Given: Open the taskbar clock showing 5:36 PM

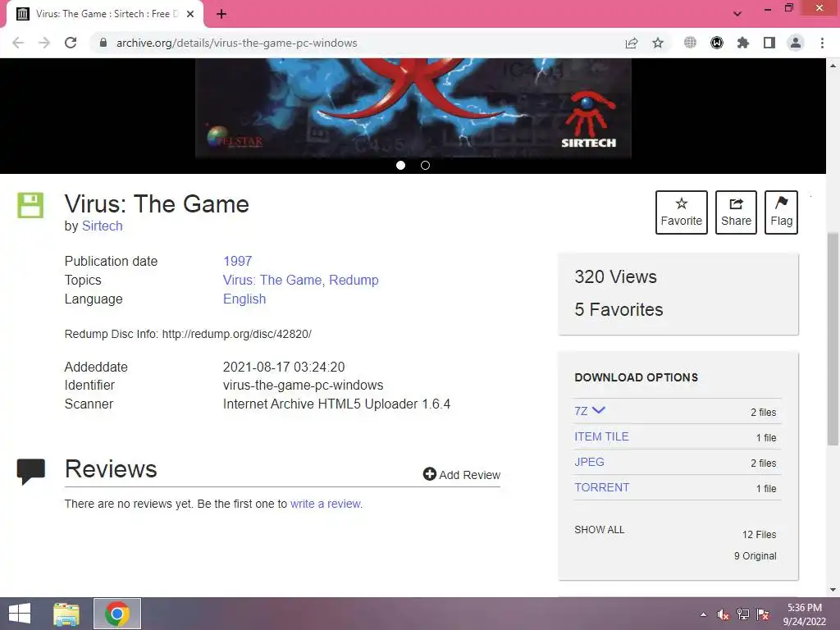Looking at the screenshot, I should 804,614.
